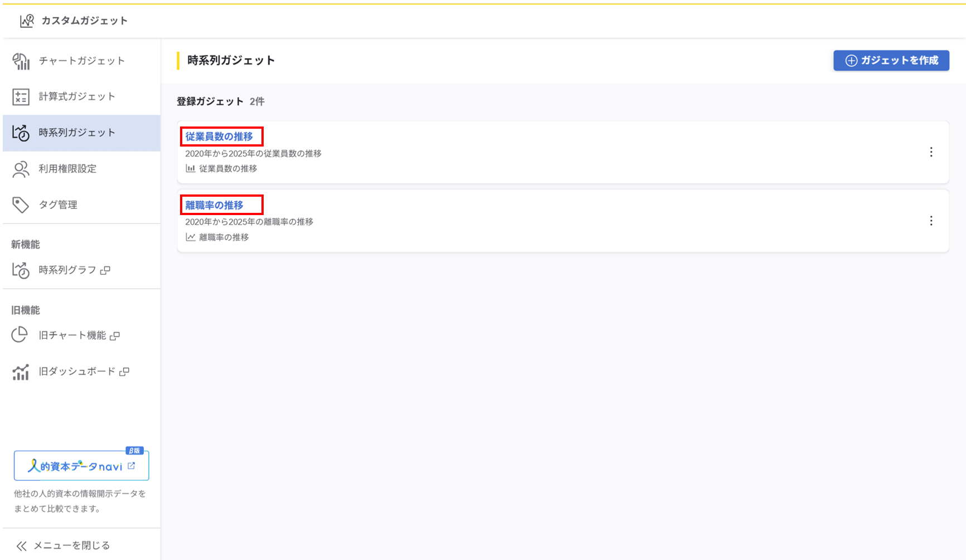Click the 時系列グラフ icon under 新機能
The image size is (966, 560).
21,270
